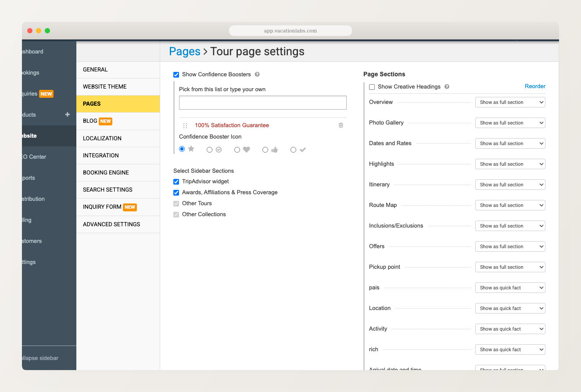Select the star confidence booster icon
Image resolution: width=581 pixels, height=392 pixels.
[x=182, y=149]
